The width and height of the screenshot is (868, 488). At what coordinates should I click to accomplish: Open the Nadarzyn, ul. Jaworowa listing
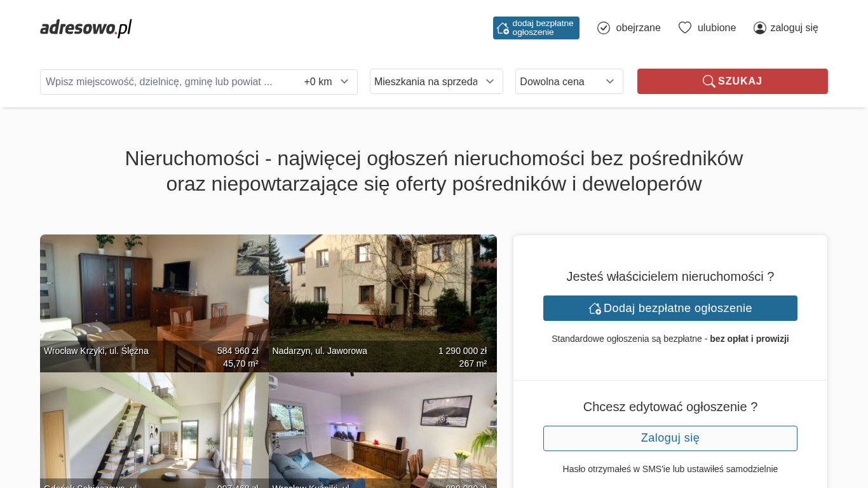pos(383,303)
